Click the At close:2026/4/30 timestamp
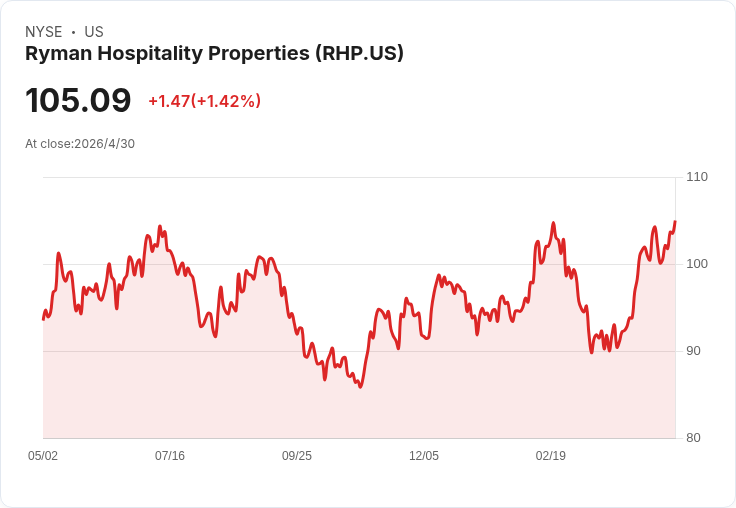This screenshot has width=736, height=508. (x=80, y=144)
